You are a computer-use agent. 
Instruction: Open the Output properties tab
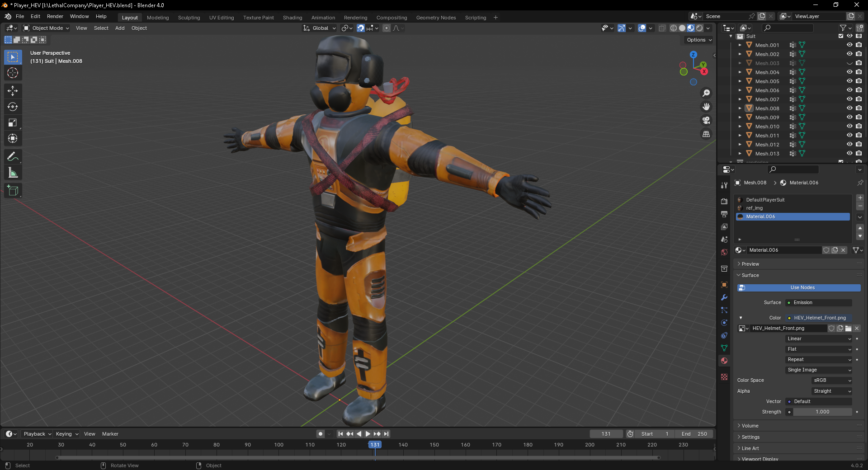pyautogui.click(x=724, y=214)
